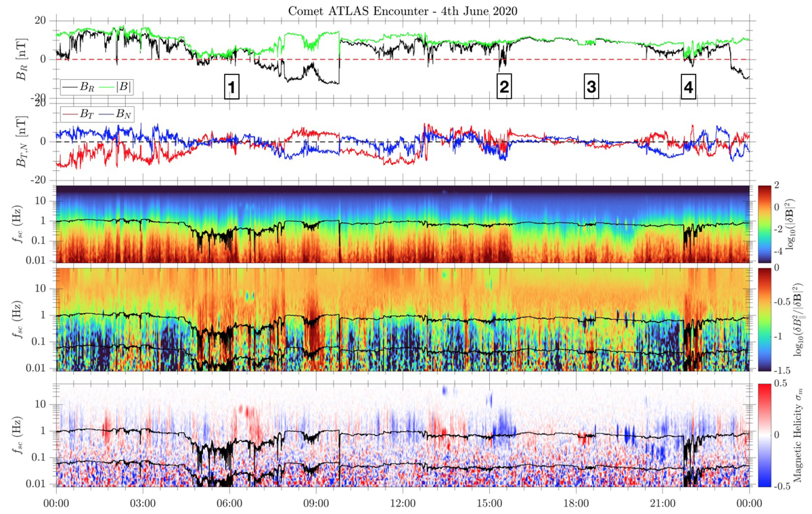This screenshot has height=514, width=812.
Task: Click the black B_R legend entry
Action: pos(78,87)
